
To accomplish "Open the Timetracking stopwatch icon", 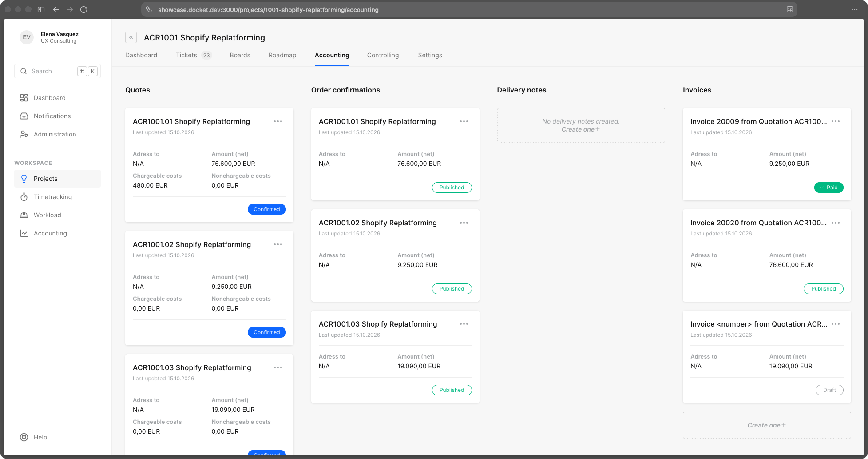I will click(x=24, y=197).
